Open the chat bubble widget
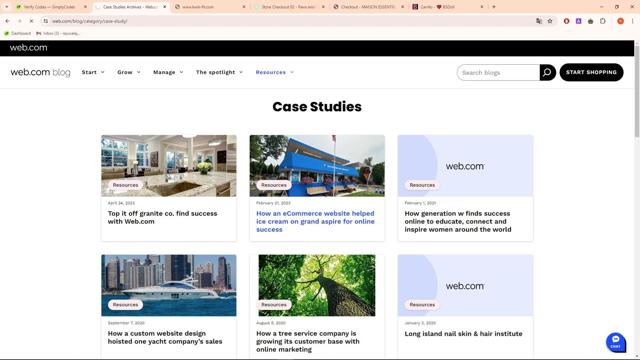This screenshot has width=640, height=360. pos(616,342)
